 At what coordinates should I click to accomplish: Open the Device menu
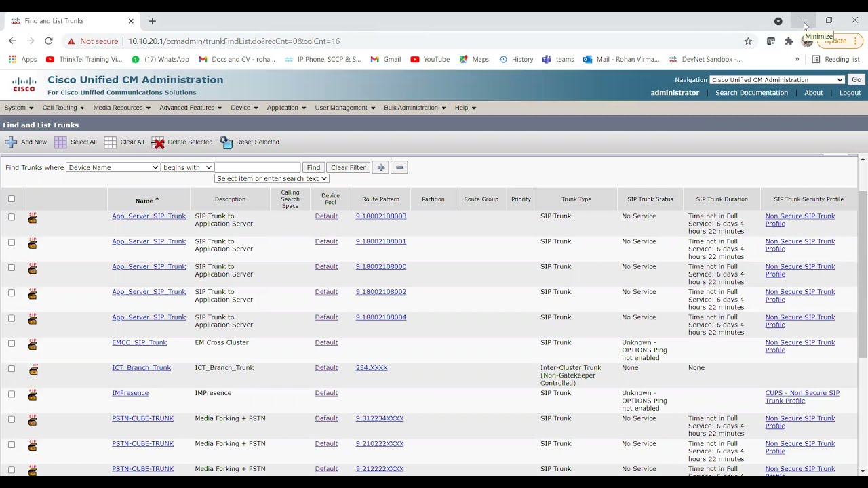tap(244, 108)
